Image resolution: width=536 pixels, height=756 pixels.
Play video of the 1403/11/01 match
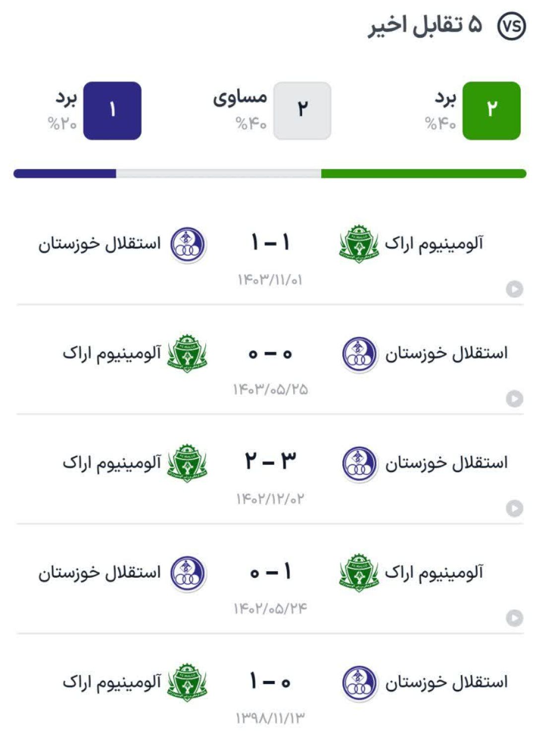(x=514, y=289)
